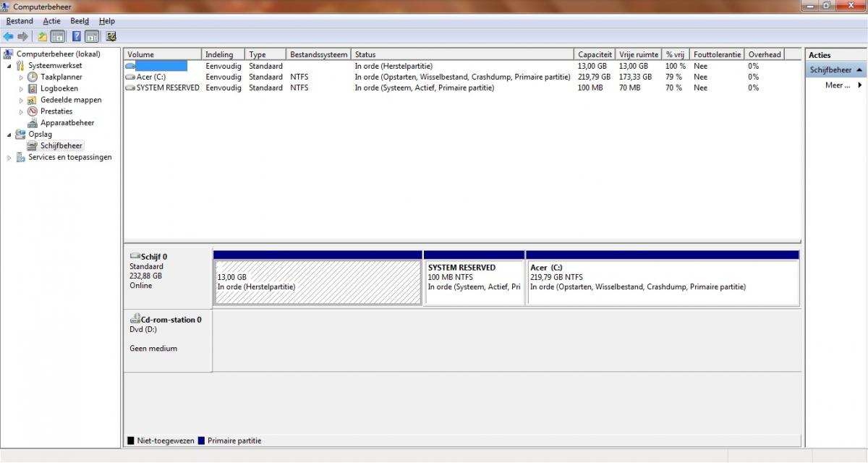Select the 13,00 GB Herstelpartitie block
This screenshot has width=868, height=463.
(318, 282)
